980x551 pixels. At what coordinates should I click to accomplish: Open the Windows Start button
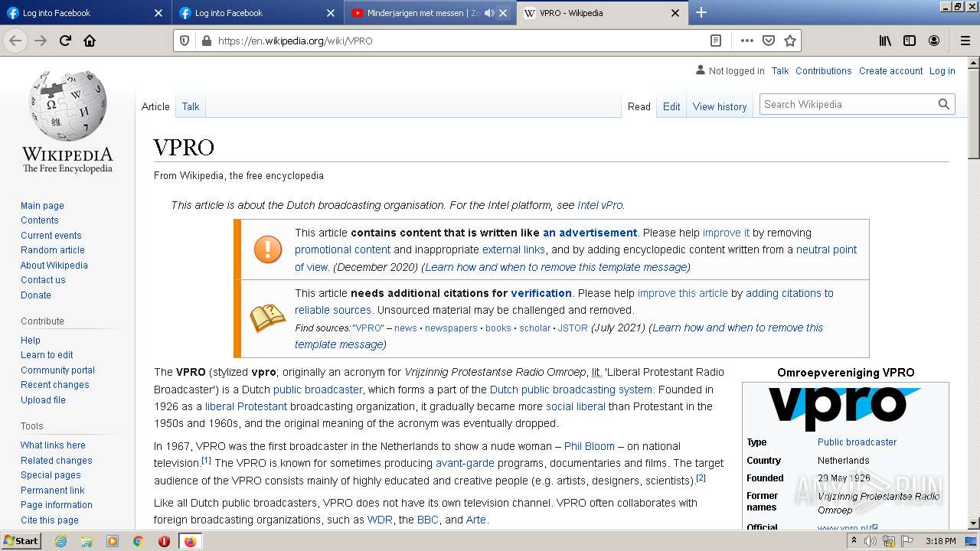pyautogui.click(x=21, y=540)
